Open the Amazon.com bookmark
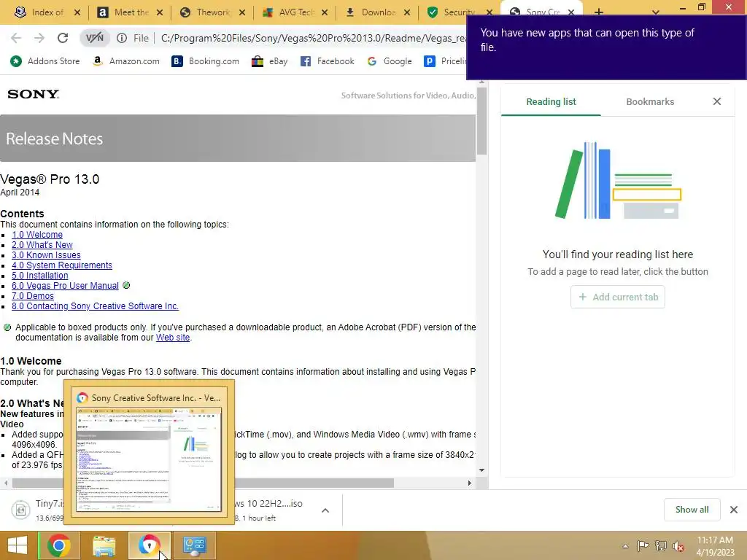This screenshot has width=747, height=560. (126, 61)
